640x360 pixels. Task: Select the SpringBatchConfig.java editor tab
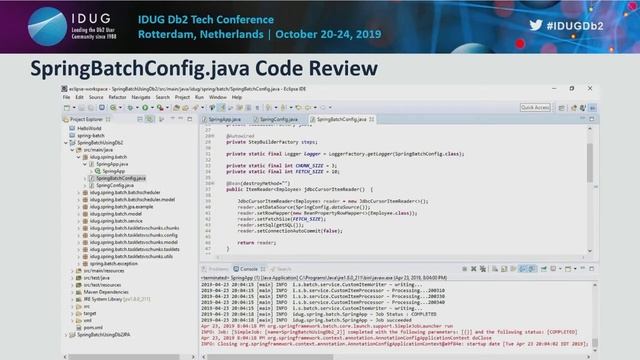coord(342,119)
